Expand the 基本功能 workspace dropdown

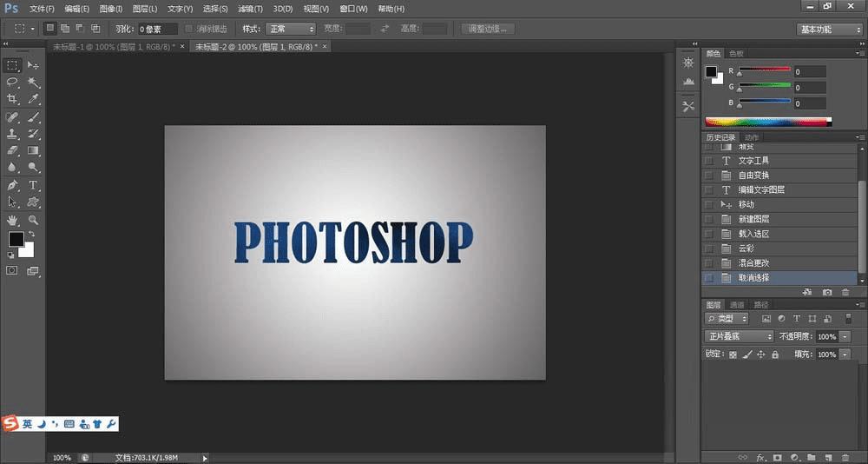coord(830,29)
